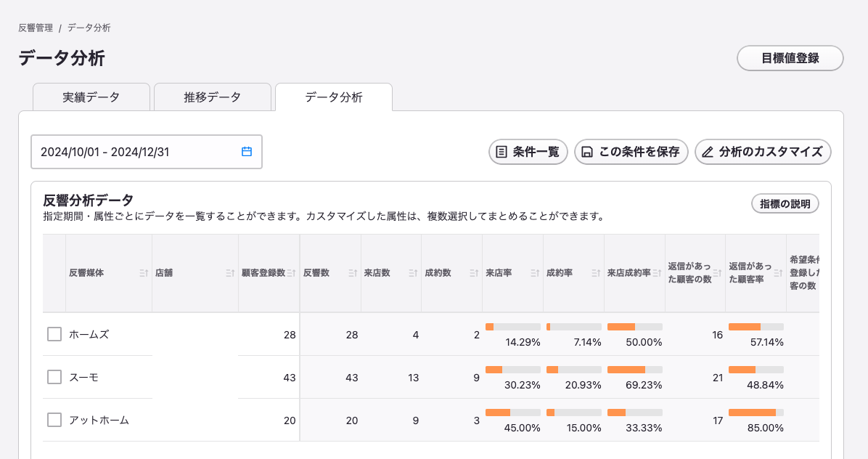Switch to the 実績データ tab
Screen dimensions: 868x459
[x=91, y=97]
